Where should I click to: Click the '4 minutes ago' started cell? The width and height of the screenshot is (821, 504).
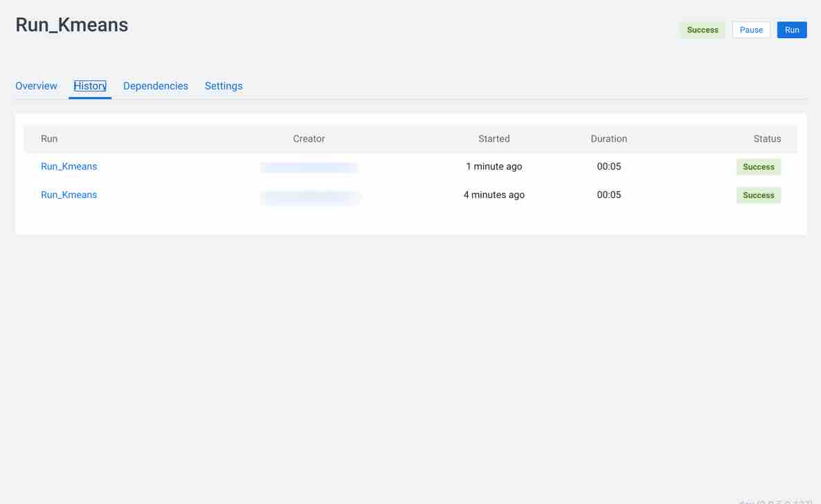tap(494, 195)
